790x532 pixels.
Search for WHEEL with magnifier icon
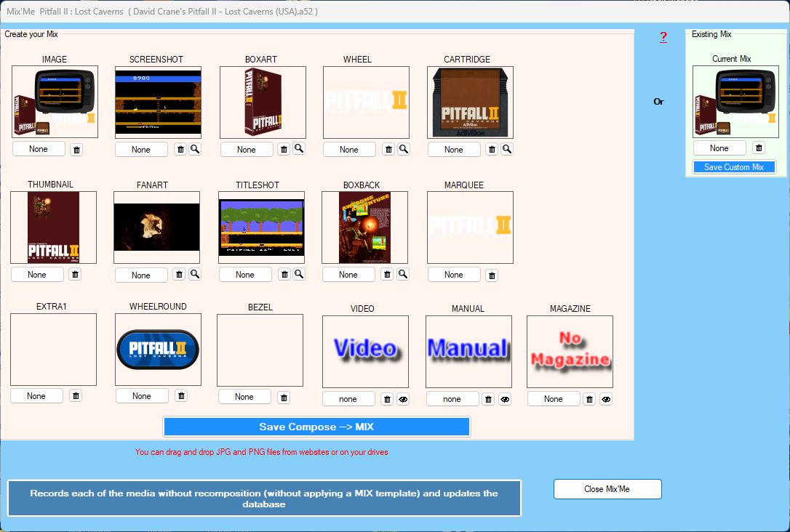coord(404,149)
